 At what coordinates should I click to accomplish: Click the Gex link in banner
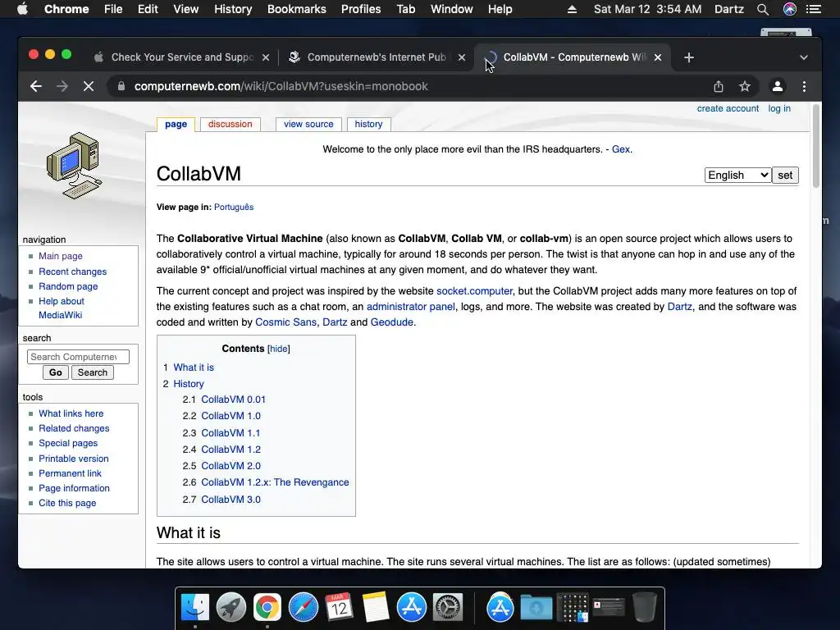(620, 149)
